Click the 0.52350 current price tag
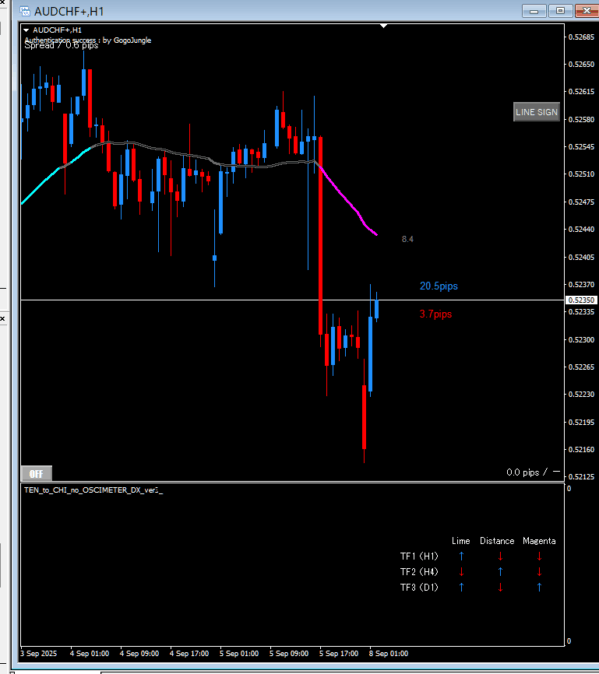 (x=582, y=300)
